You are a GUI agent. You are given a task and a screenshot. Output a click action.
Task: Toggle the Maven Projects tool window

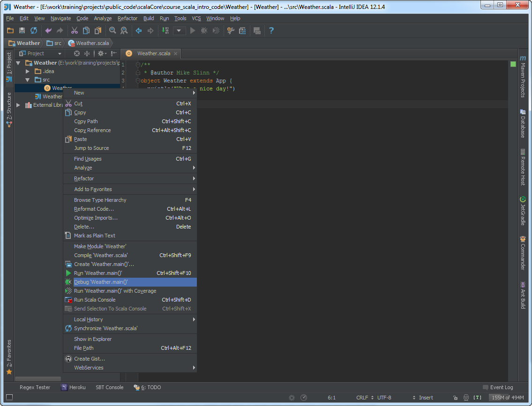click(x=523, y=77)
